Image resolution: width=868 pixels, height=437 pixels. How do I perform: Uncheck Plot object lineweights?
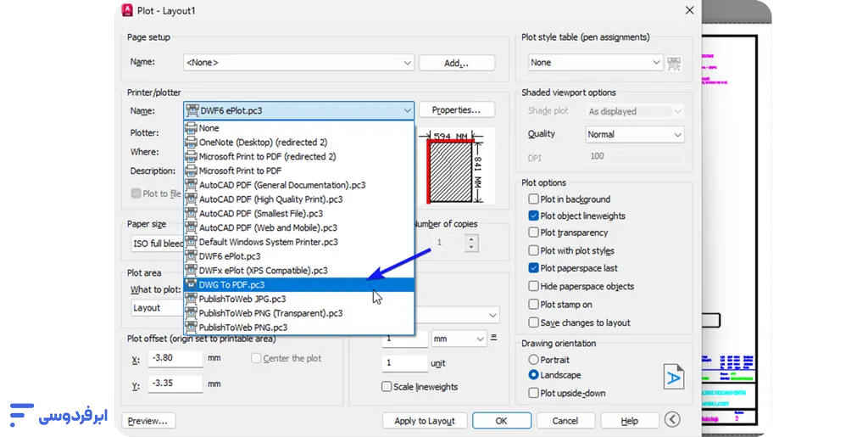(534, 216)
